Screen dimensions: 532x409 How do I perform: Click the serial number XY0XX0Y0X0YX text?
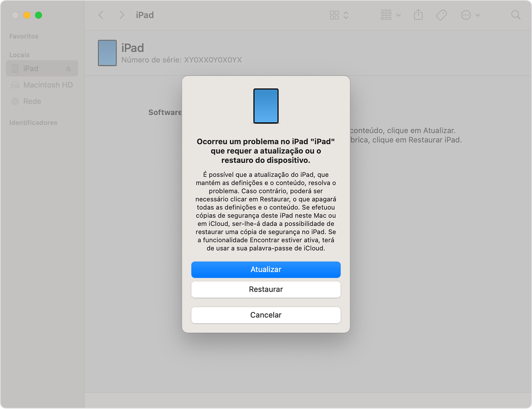[213, 60]
